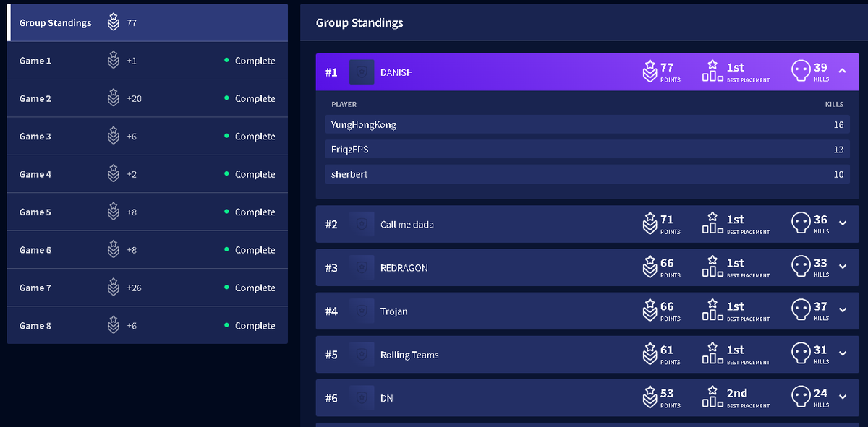Viewport: 868px width, 427px height.
Task: Click the skull icon for Call me dada
Action: 800,223
